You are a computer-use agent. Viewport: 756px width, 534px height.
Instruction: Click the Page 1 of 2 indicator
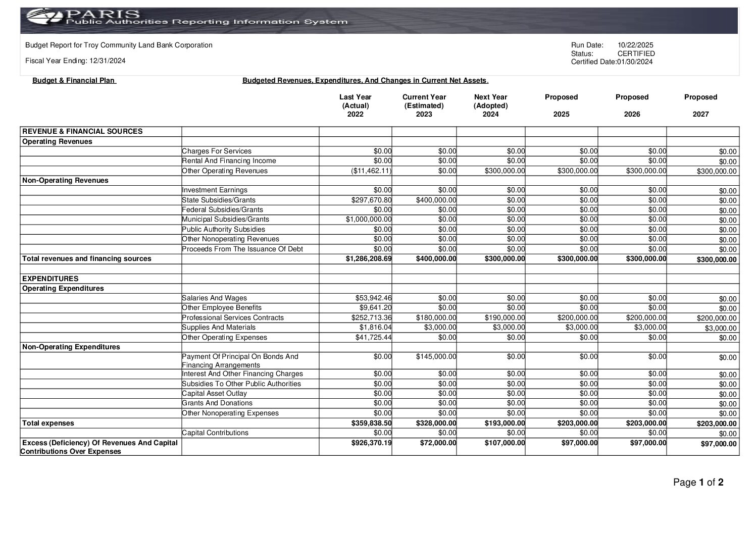tap(698, 483)
